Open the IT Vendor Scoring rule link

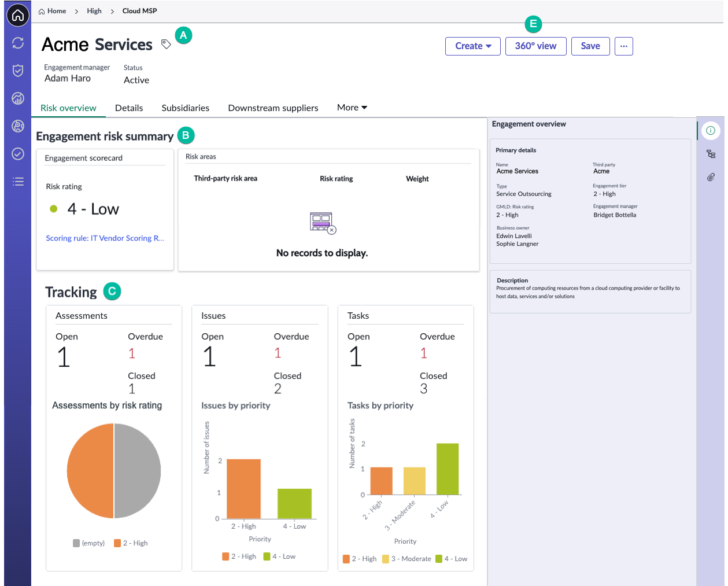click(105, 238)
